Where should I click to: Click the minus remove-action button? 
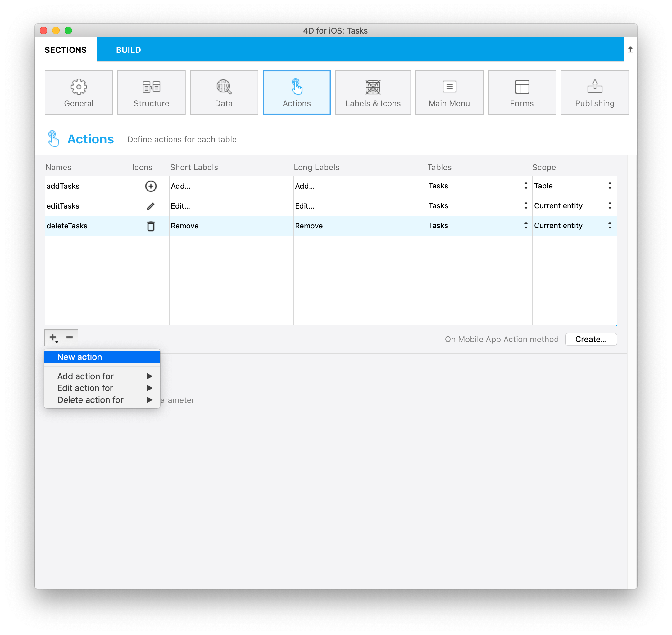pyautogui.click(x=70, y=337)
